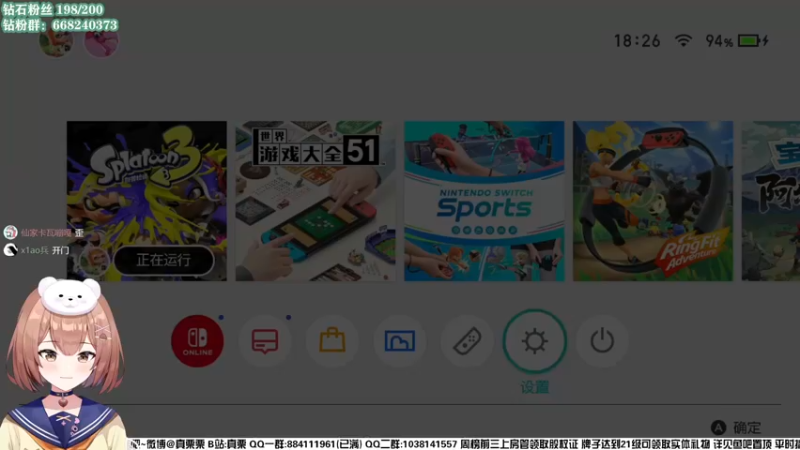Click the virtual avatar character overlay
The width and height of the screenshot is (800, 450).
pyautogui.click(x=64, y=363)
